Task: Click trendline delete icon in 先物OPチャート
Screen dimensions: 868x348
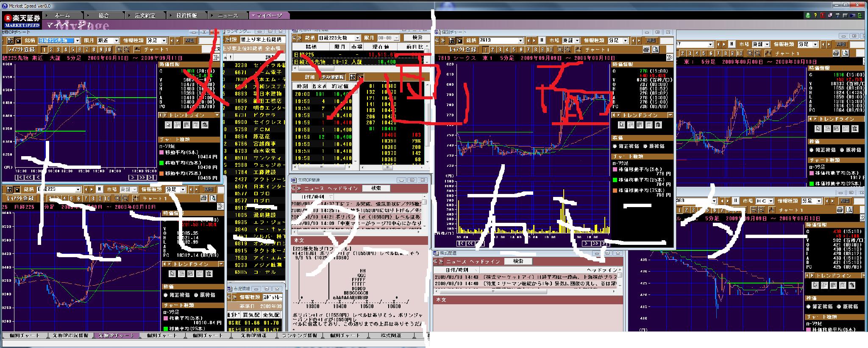Action: (205, 125)
